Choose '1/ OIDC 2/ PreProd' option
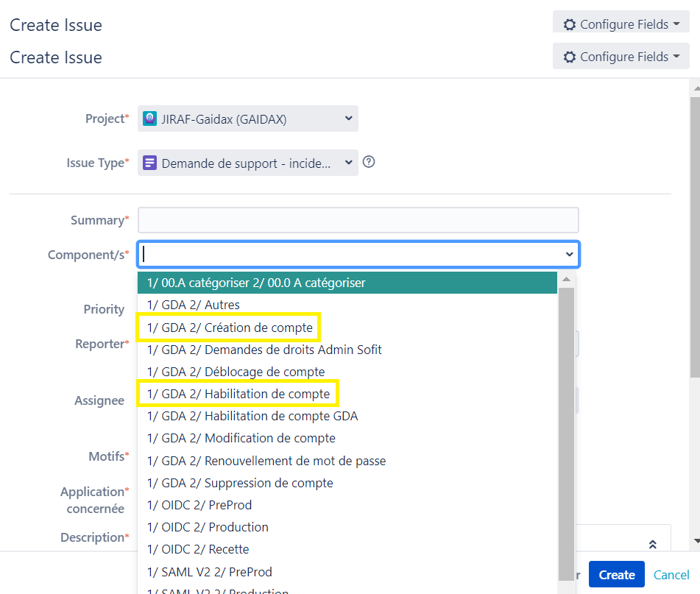The image size is (700, 594). tap(347, 505)
